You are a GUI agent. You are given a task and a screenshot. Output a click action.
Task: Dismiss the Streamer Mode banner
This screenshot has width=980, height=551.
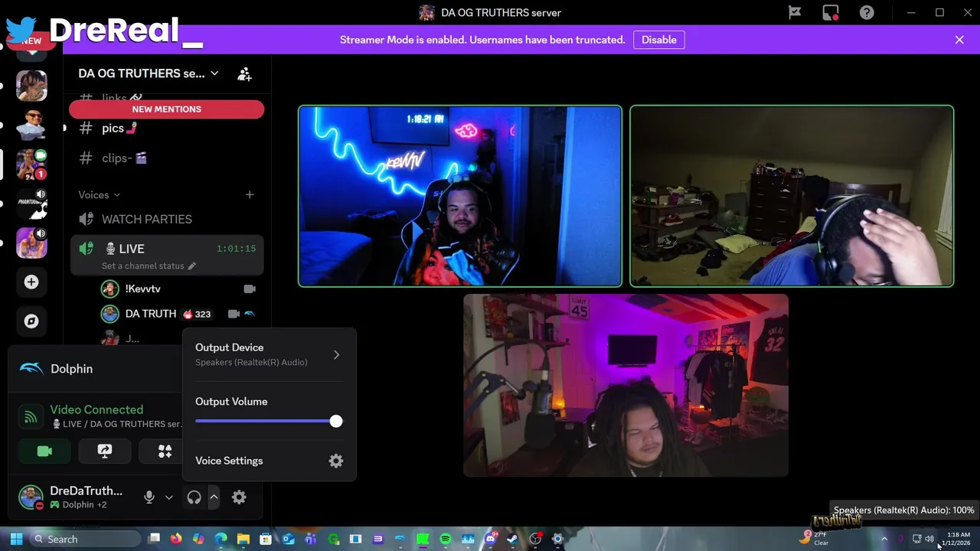[959, 40]
